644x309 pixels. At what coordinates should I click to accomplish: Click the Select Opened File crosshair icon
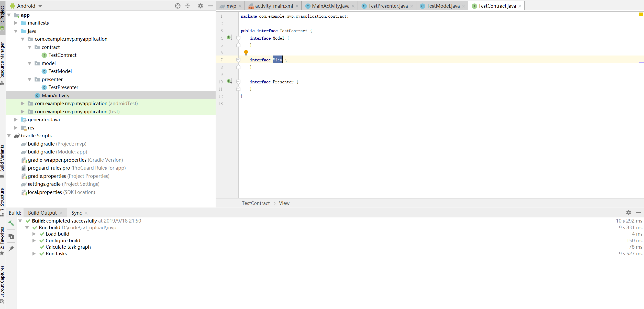click(177, 6)
